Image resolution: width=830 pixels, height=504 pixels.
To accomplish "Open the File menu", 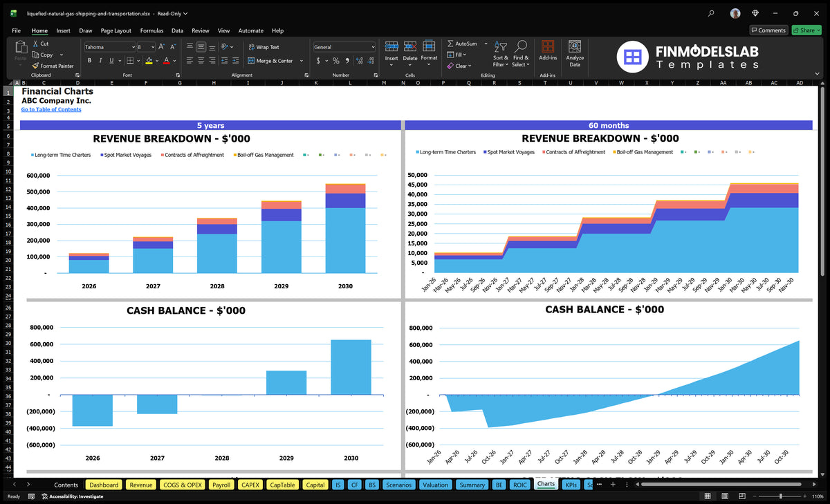I will pos(16,30).
